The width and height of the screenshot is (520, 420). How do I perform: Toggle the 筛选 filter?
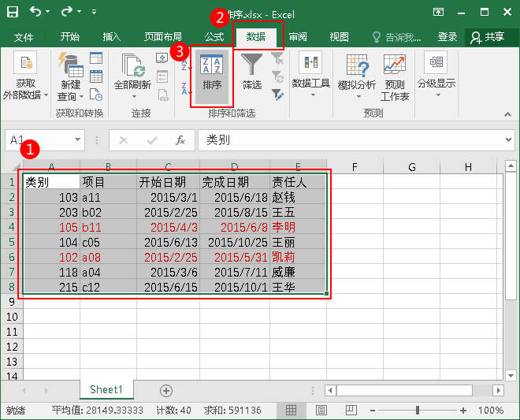tap(251, 72)
